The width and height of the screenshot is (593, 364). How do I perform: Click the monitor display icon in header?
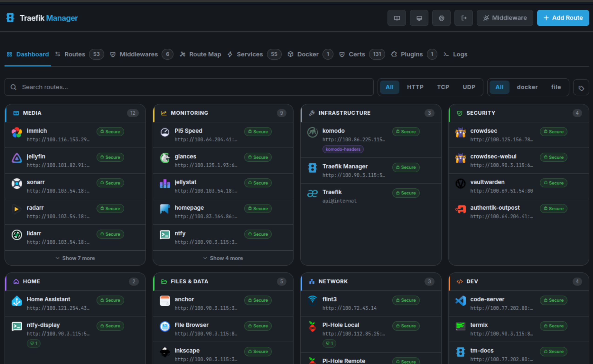(x=419, y=18)
